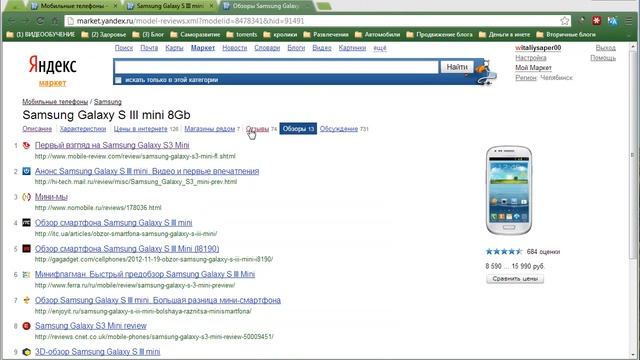This screenshot has height=360, width=640.
Task: Expand 'ещё' services dropdown
Action: 380,48
